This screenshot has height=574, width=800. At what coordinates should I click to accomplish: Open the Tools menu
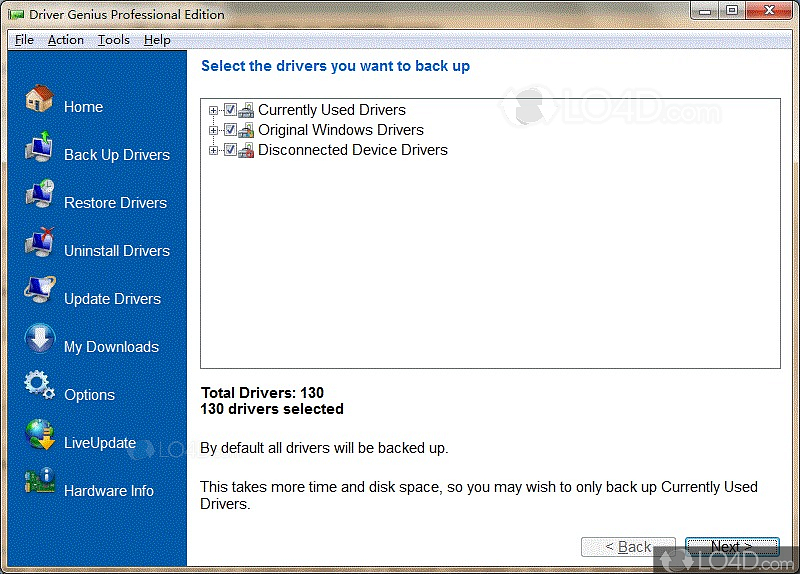pos(114,40)
